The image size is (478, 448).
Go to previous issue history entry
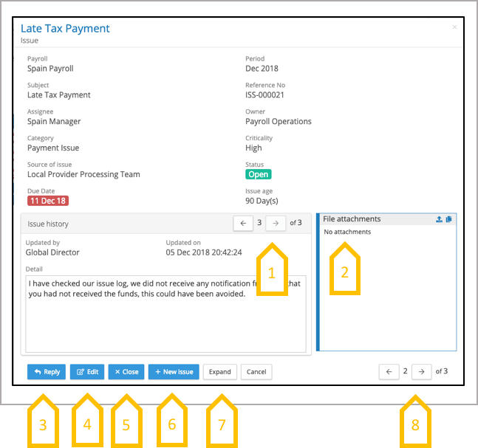[242, 223]
